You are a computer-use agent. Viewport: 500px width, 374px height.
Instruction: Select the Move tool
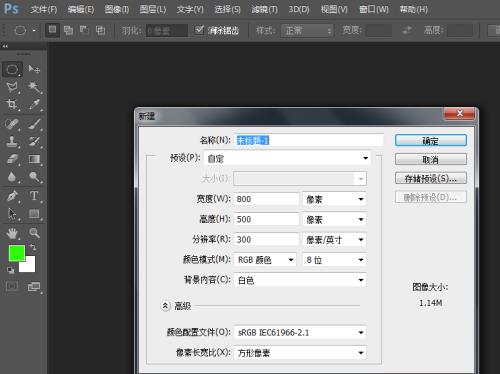(34, 69)
